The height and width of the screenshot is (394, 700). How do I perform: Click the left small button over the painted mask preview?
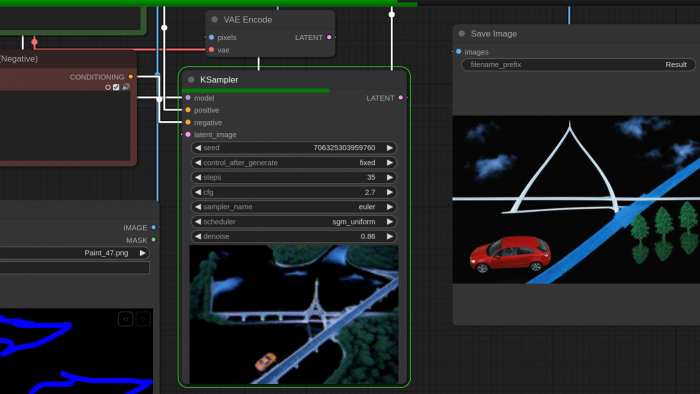click(x=125, y=319)
